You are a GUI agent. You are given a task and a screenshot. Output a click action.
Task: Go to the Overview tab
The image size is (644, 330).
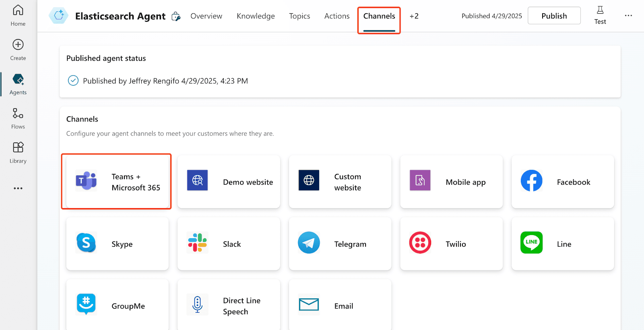click(206, 16)
